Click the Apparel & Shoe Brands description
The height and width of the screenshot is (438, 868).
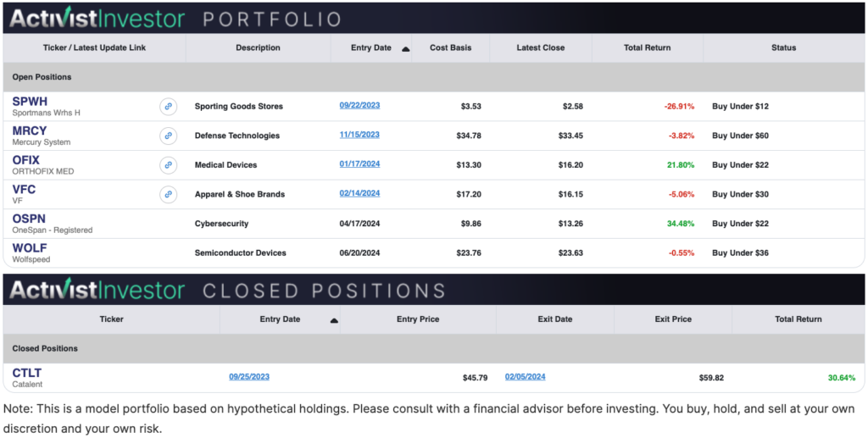tap(240, 194)
